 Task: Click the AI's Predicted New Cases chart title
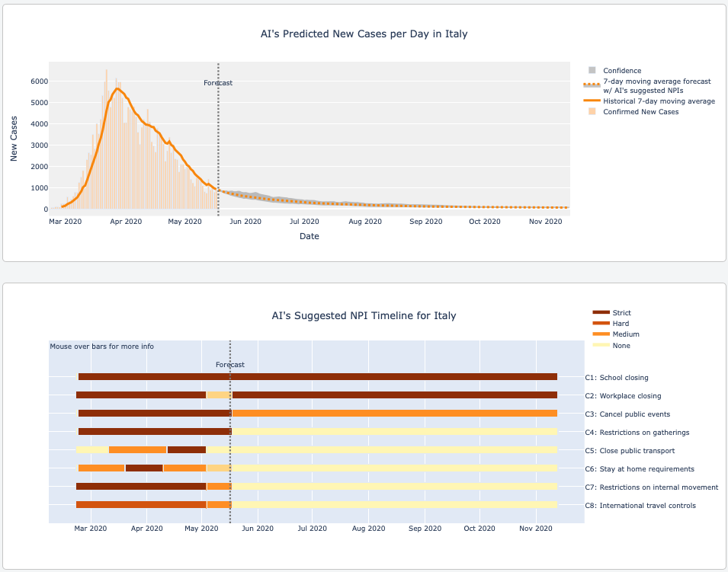[x=364, y=34]
